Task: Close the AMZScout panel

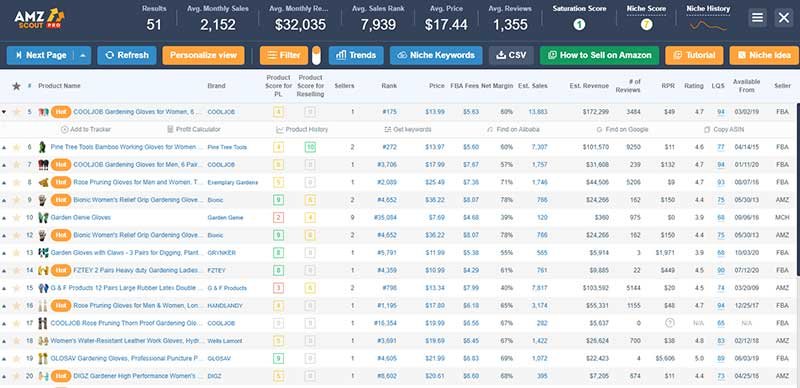Action: tap(784, 18)
